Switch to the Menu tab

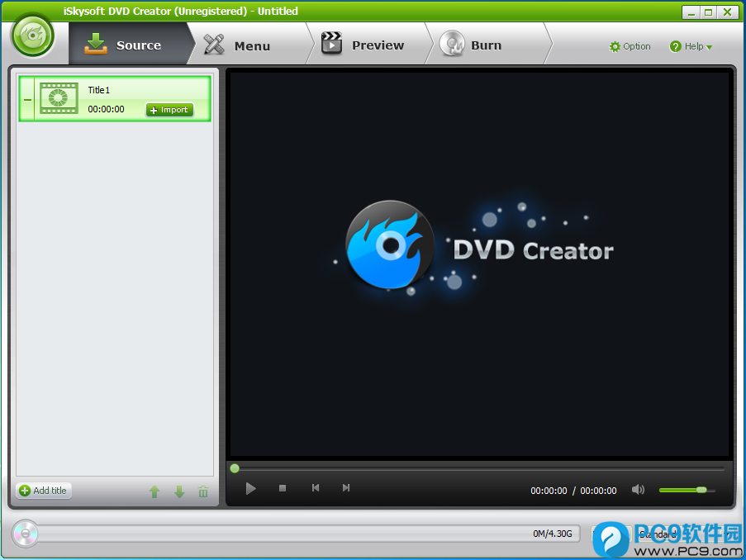click(249, 45)
